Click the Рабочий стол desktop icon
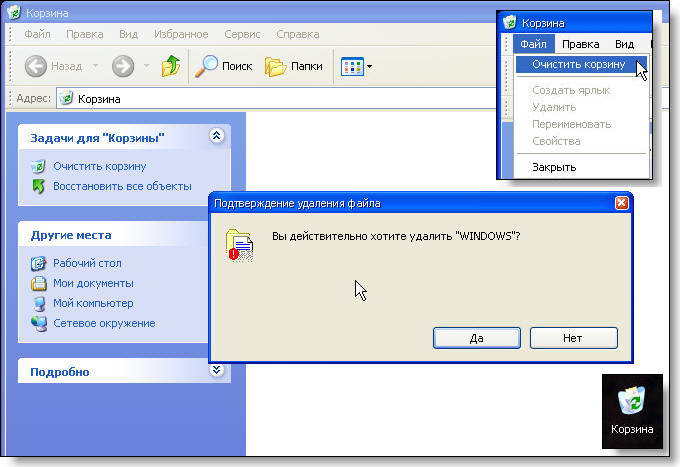This screenshot has height=467, width=680. pos(39,263)
